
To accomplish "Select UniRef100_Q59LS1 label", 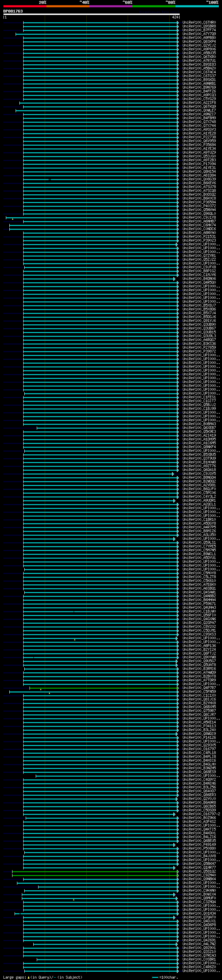I will tap(199, 542).
